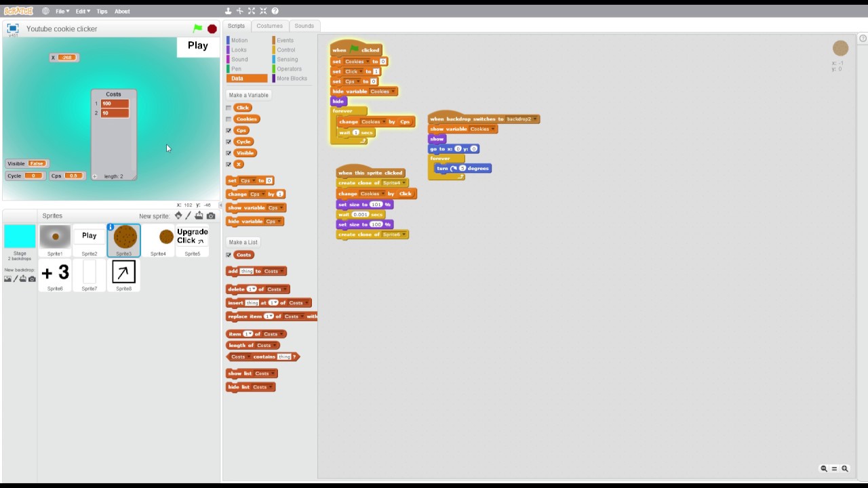Select the Events block category
Screen dimensions: 868x488
pos(283,40)
